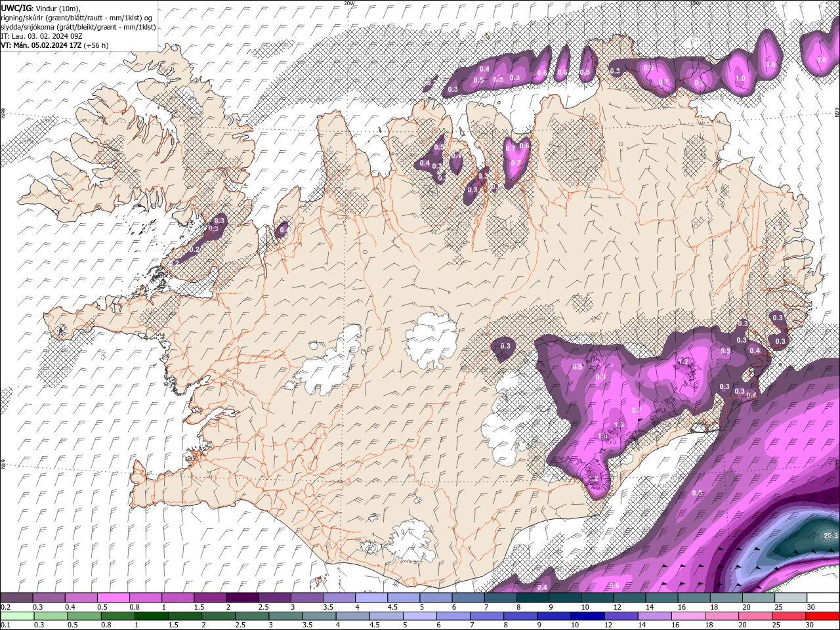Image resolution: width=840 pixels, height=630 pixels.
Task: Click the red 30 swatch in the bottom legend row
Action: (x=822, y=616)
